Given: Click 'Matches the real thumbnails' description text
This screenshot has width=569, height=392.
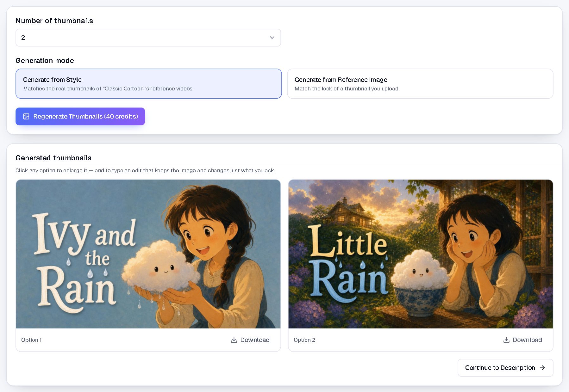Looking at the screenshot, I should (108, 89).
